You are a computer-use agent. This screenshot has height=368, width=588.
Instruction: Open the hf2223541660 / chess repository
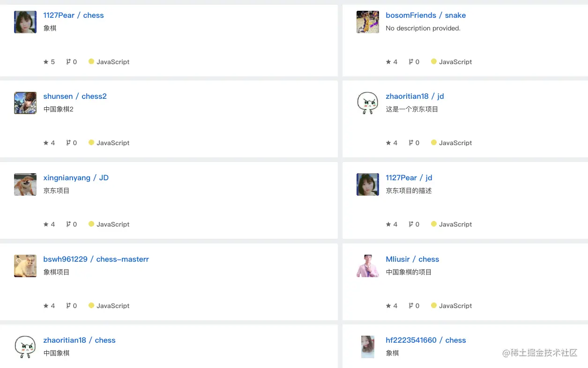click(426, 340)
